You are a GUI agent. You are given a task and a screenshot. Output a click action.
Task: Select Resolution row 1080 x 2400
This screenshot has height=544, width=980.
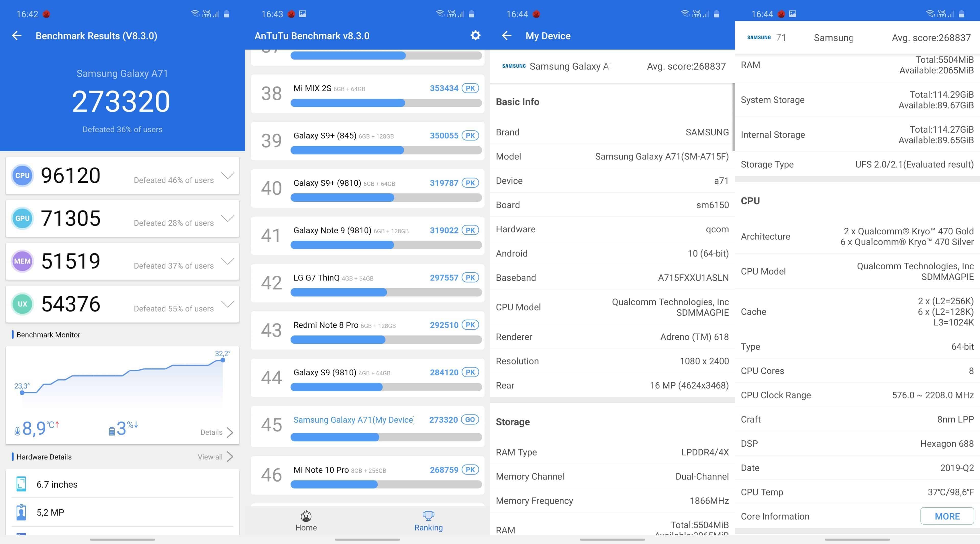[x=612, y=361]
